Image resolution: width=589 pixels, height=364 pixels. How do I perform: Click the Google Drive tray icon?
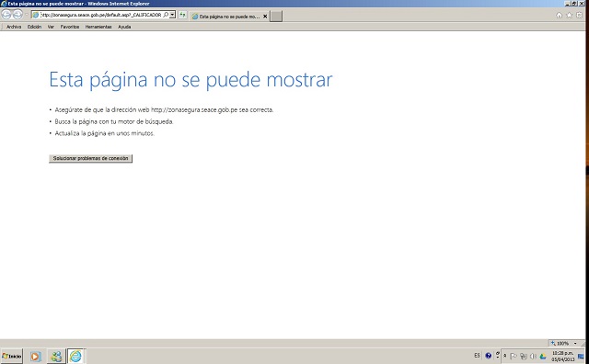pos(543,356)
